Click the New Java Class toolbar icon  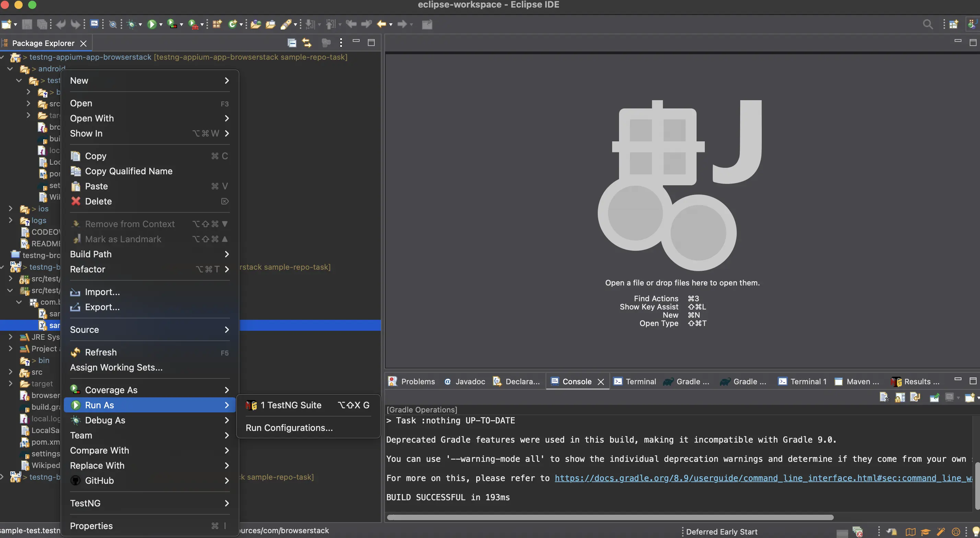point(232,24)
